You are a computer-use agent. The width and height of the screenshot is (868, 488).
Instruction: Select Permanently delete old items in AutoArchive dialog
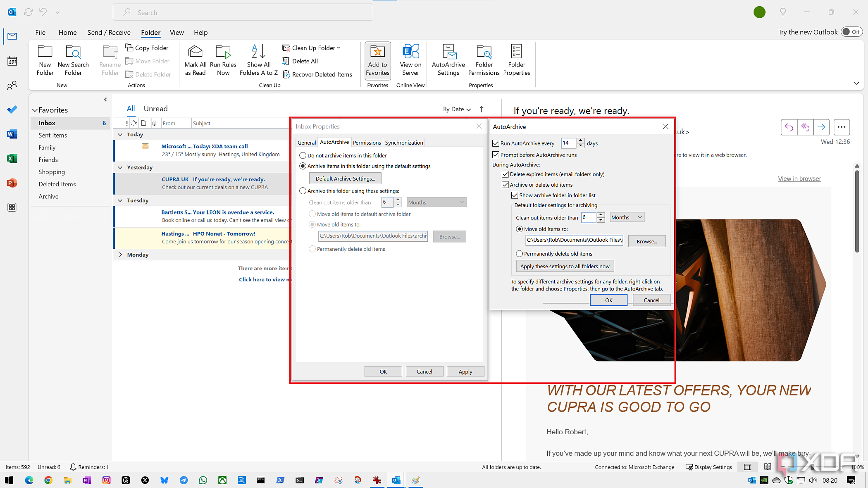[520, 254]
